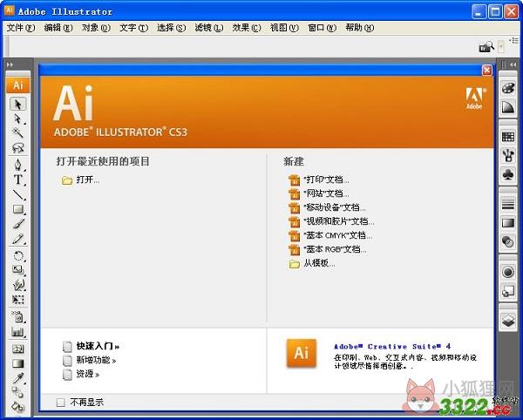Select the Warp tool
The image size is (523, 420).
(x=18, y=285)
